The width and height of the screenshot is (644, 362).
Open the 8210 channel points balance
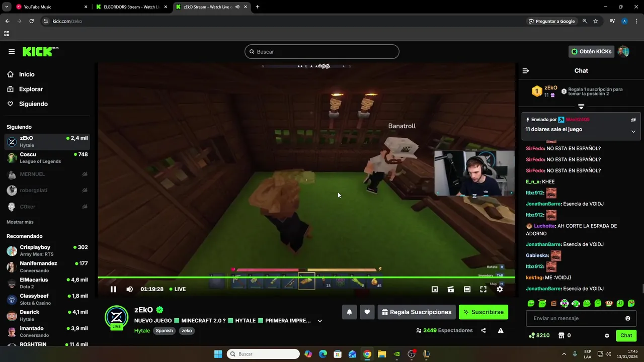(539, 335)
